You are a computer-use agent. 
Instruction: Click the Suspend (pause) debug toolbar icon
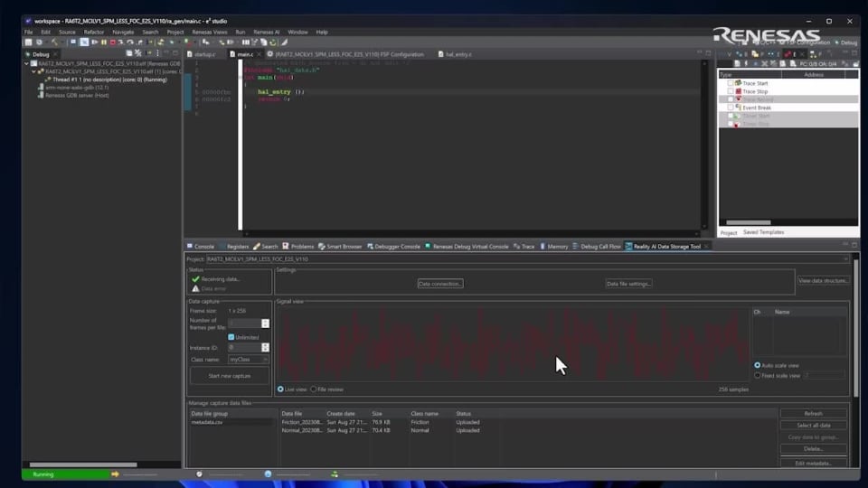103,42
